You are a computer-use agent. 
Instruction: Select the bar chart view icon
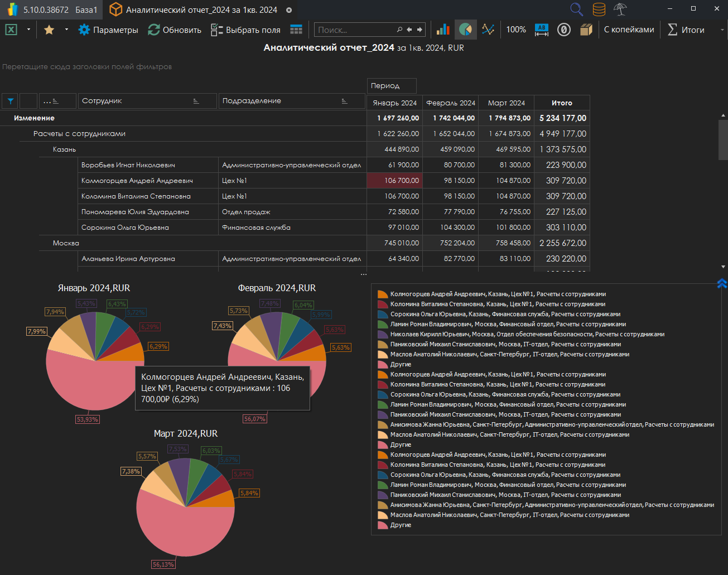443,30
